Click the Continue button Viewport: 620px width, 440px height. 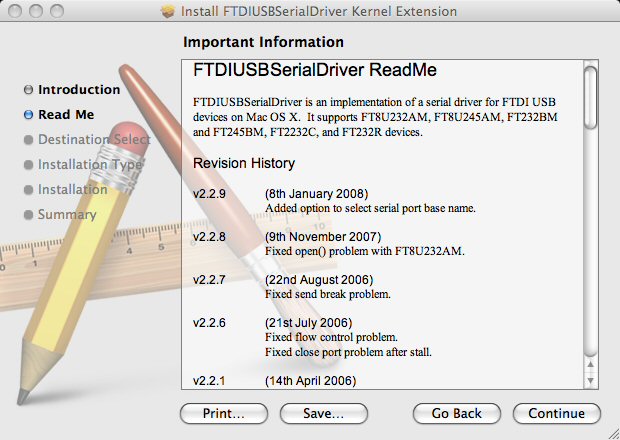point(556,413)
